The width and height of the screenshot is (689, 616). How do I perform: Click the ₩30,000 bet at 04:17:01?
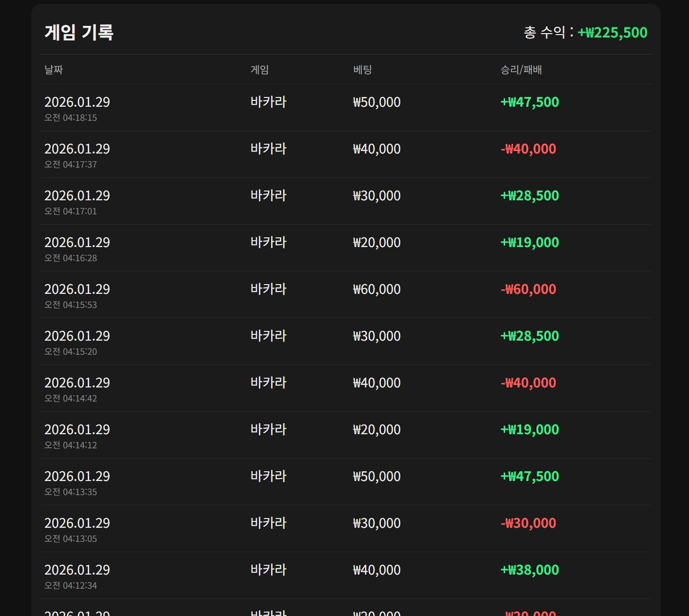(x=376, y=195)
